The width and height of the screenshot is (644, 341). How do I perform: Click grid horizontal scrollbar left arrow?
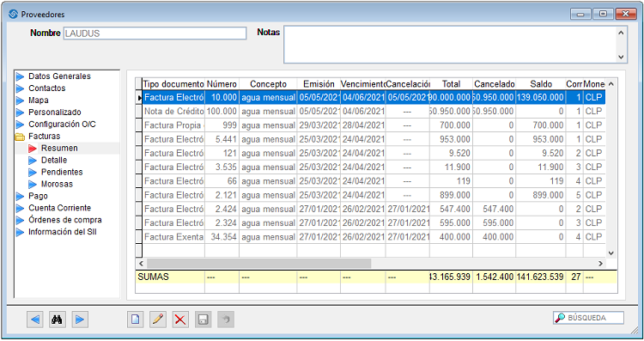point(141,264)
